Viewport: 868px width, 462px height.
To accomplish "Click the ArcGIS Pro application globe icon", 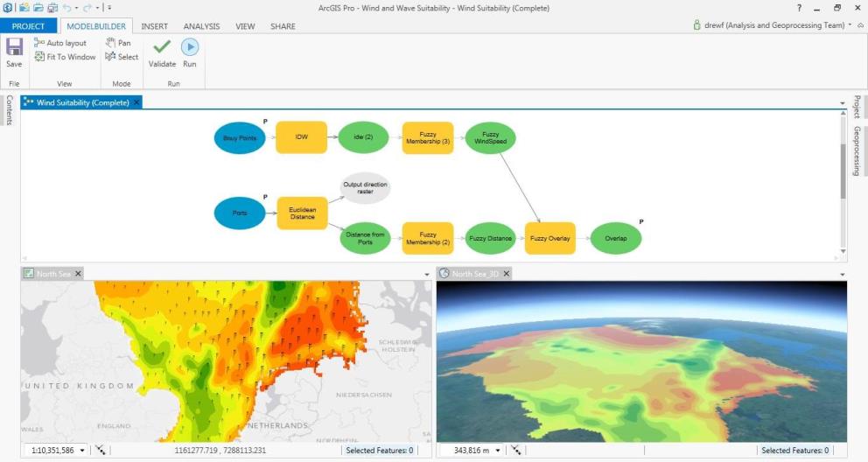I will [x=8, y=8].
